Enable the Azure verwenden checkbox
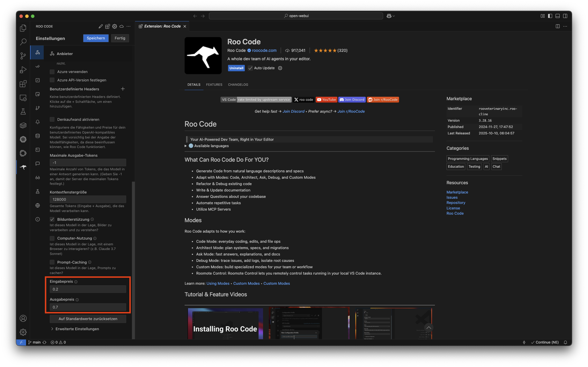The width and height of the screenshot is (588, 367). click(52, 72)
